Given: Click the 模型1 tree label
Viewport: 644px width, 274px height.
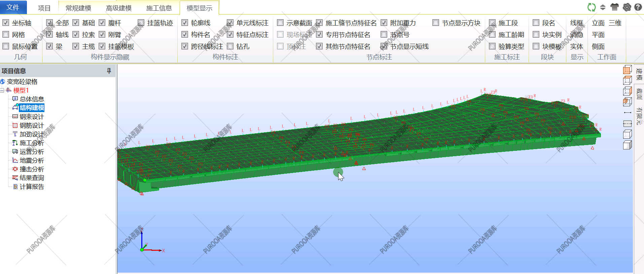Looking at the screenshot, I should (21, 90).
